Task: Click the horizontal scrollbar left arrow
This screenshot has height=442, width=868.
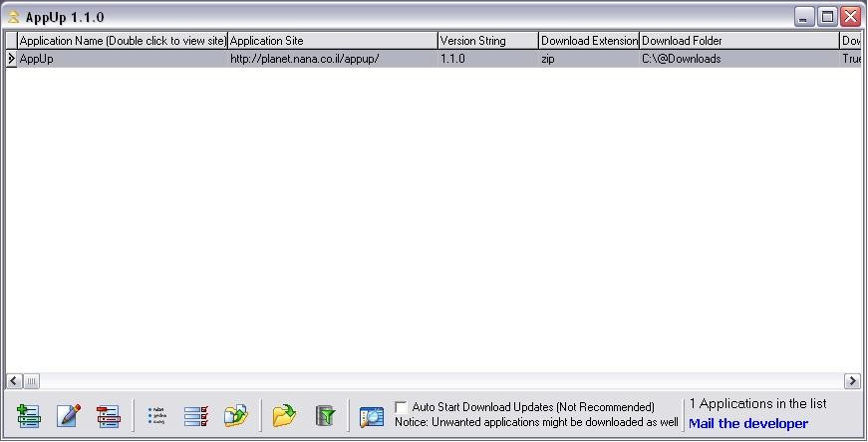Action: [x=14, y=380]
